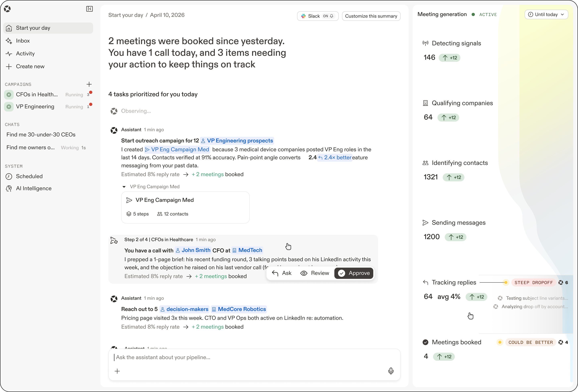The image size is (578, 392).
Task: Click the microphone icon in chat box
Action: coord(391,371)
